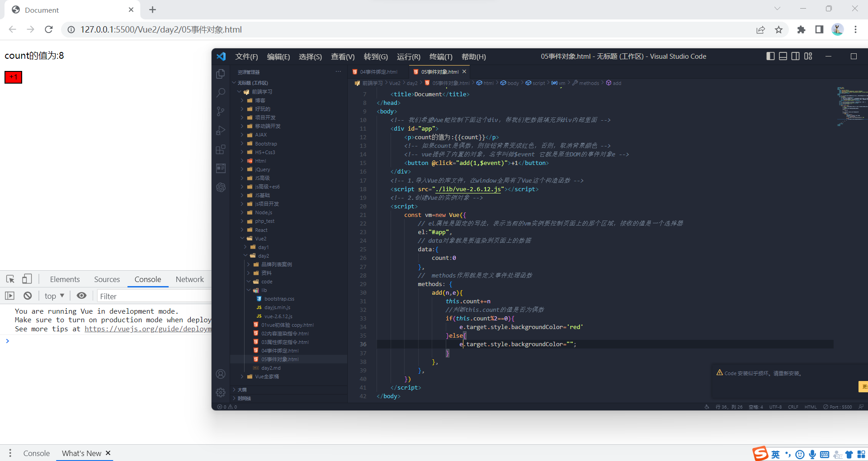Open the Chrome three-dot menu
Viewport: 868px width, 461px height.
pos(855,29)
